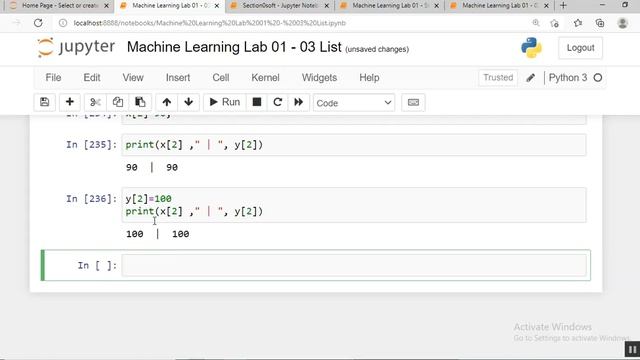Image resolution: width=640 pixels, height=360 pixels.
Task: Select the code cell In [235]
Action: [354, 145]
